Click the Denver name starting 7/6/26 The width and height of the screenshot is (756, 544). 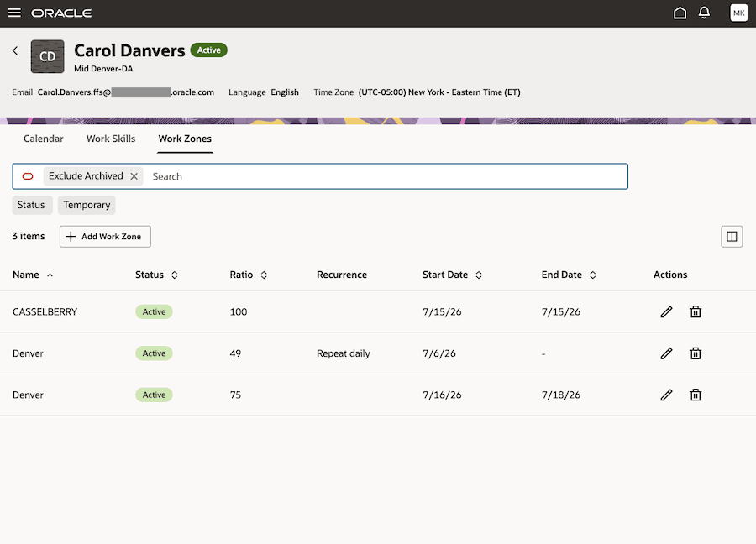(28, 353)
